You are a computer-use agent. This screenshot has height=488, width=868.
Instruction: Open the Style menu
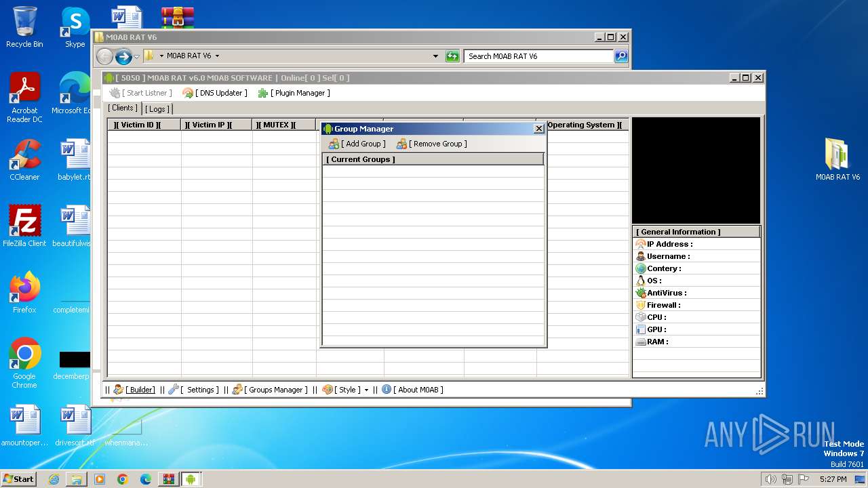click(342, 390)
